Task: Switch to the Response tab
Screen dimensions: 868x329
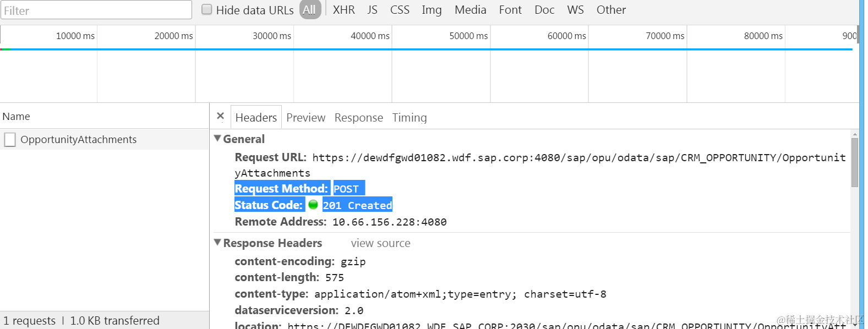Action: (x=359, y=118)
